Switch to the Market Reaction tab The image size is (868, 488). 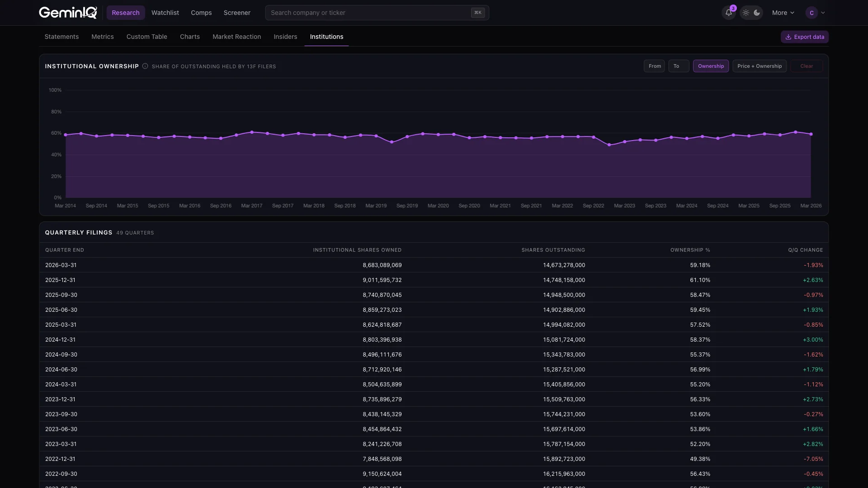pos(237,37)
